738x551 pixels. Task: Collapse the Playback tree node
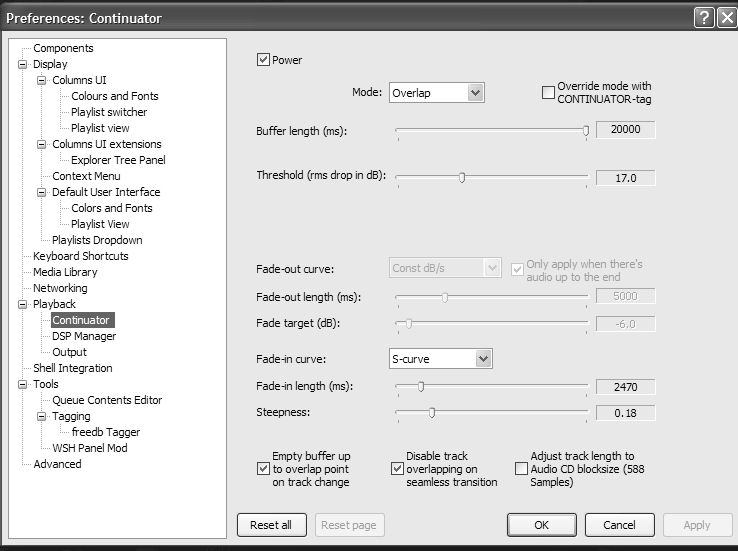coord(23,304)
